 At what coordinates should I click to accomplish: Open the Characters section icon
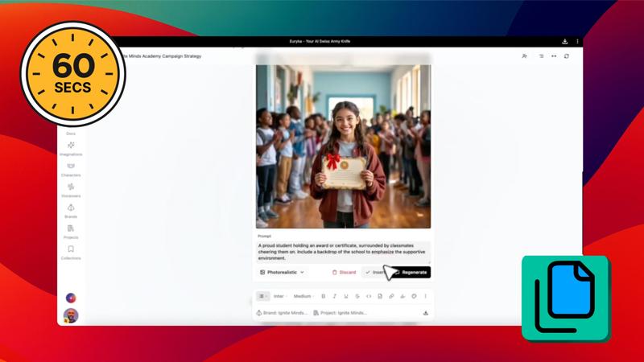pos(71,167)
